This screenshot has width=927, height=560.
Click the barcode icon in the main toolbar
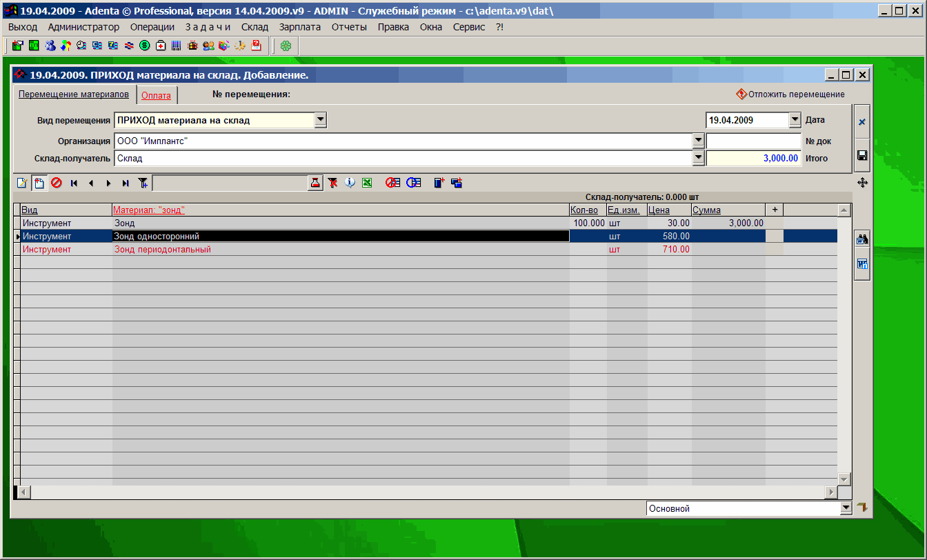click(177, 46)
